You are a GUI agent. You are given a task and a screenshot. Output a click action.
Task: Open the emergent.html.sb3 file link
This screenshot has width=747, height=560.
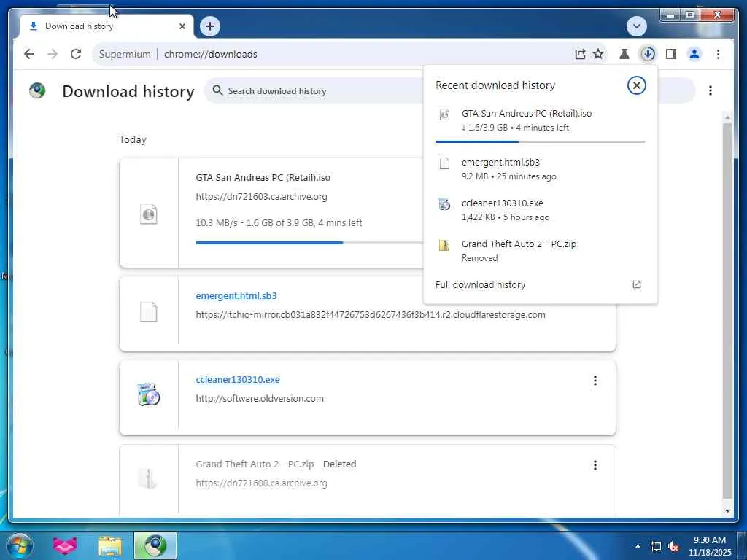coord(236,296)
